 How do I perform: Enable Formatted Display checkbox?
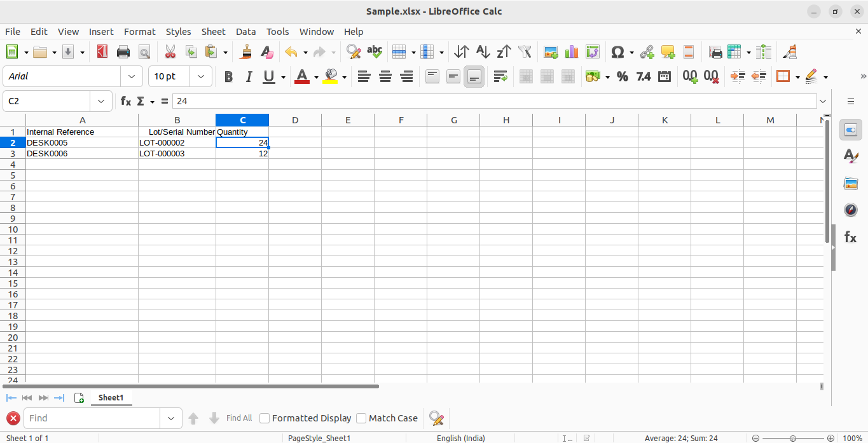[x=265, y=418]
